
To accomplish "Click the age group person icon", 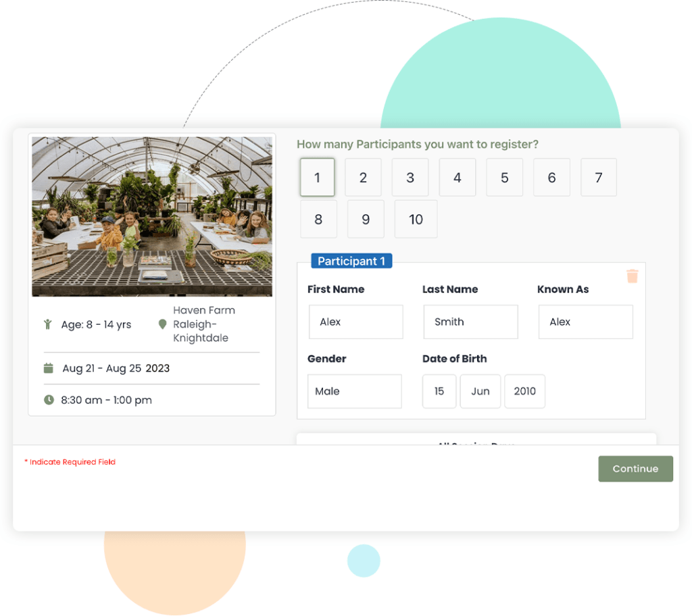I will [x=48, y=325].
